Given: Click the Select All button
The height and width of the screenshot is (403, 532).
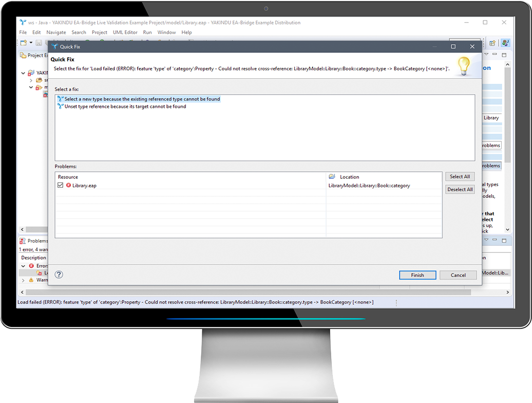Looking at the screenshot, I should tap(460, 176).
